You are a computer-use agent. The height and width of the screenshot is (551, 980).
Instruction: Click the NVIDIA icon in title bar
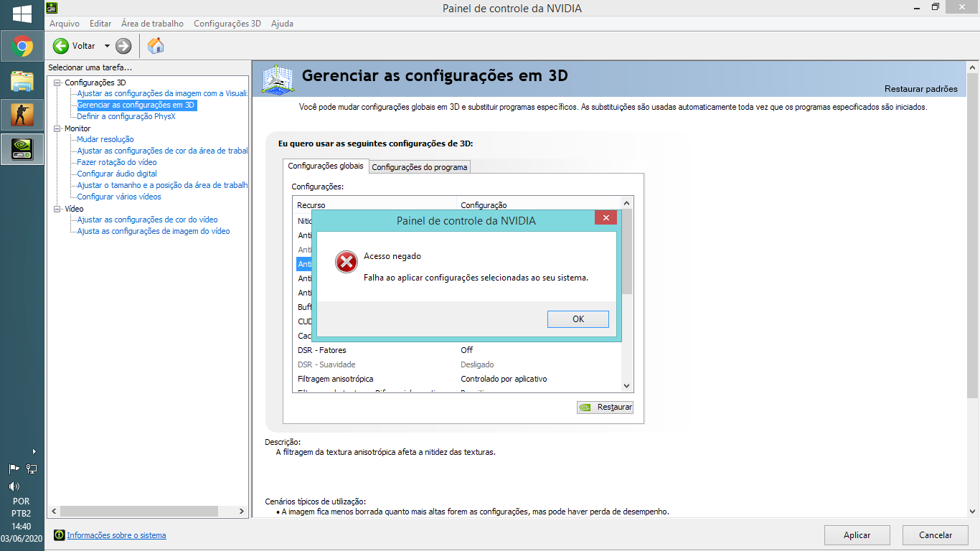coord(52,8)
